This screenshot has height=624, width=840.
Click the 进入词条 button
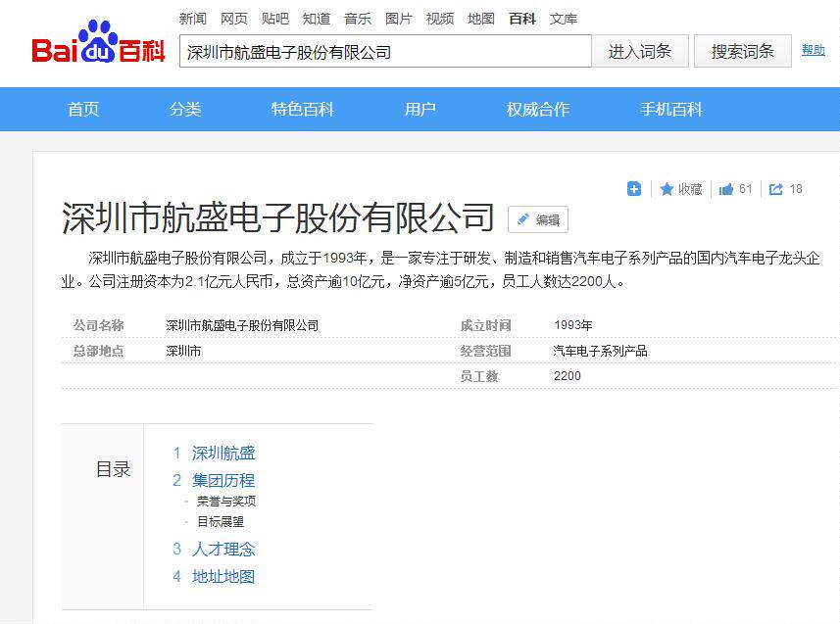pos(640,51)
